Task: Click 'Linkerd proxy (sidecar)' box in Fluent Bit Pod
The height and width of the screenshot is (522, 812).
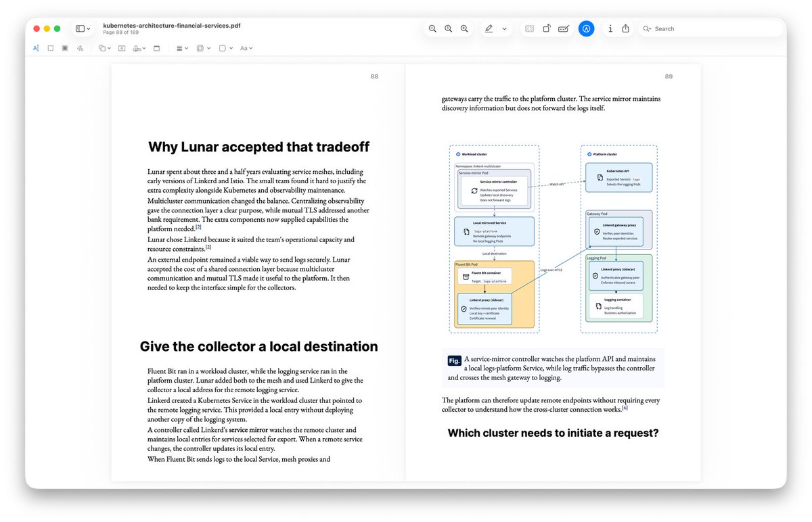Action: click(486, 310)
